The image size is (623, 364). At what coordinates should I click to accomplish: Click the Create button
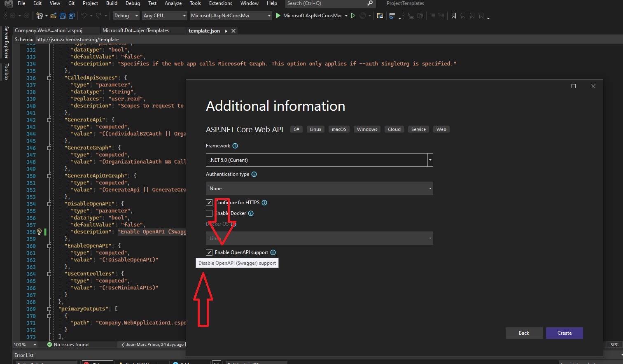[564, 333]
